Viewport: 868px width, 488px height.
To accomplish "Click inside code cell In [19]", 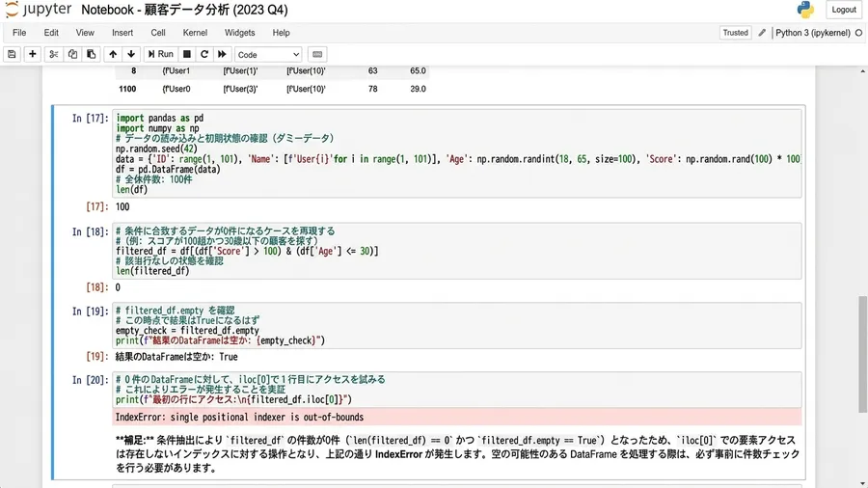I will [x=457, y=325].
